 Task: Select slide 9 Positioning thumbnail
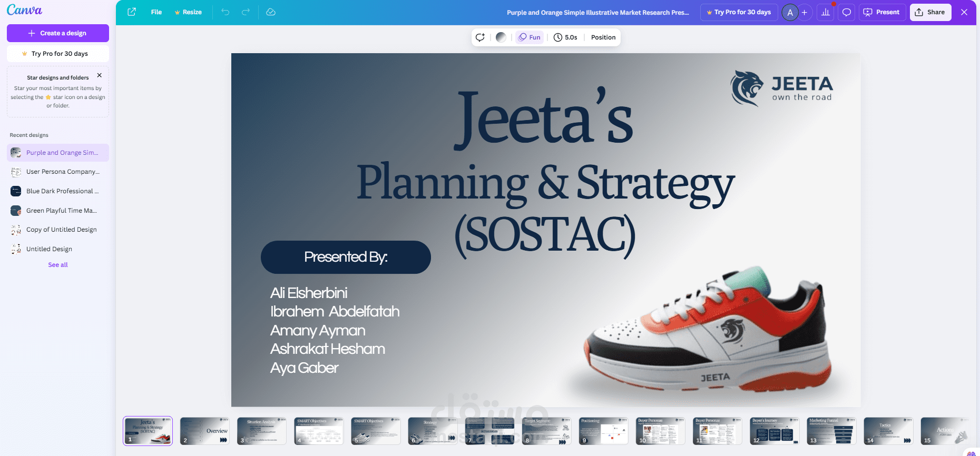[603, 431]
